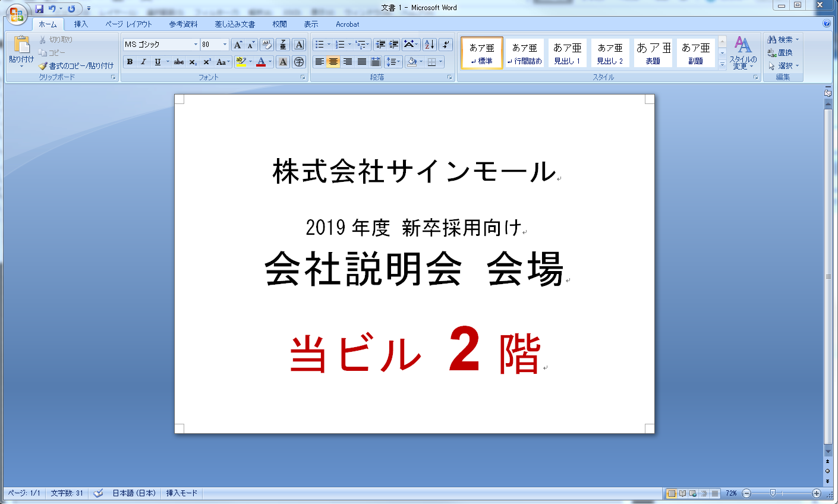Expand the styles gallery more arrow

pos(723,65)
